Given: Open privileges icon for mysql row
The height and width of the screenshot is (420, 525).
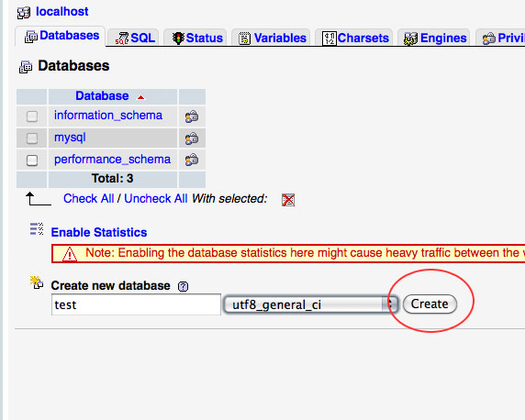Looking at the screenshot, I should [x=192, y=138].
